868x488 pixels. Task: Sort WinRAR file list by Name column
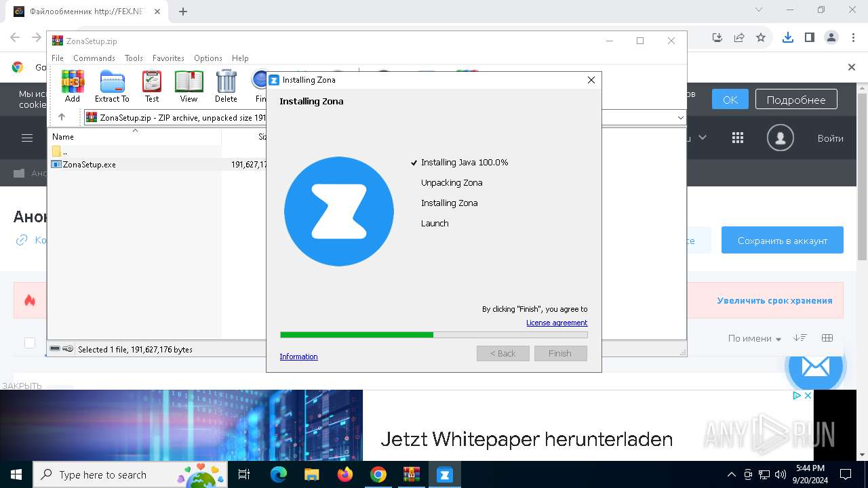pyautogui.click(x=135, y=136)
